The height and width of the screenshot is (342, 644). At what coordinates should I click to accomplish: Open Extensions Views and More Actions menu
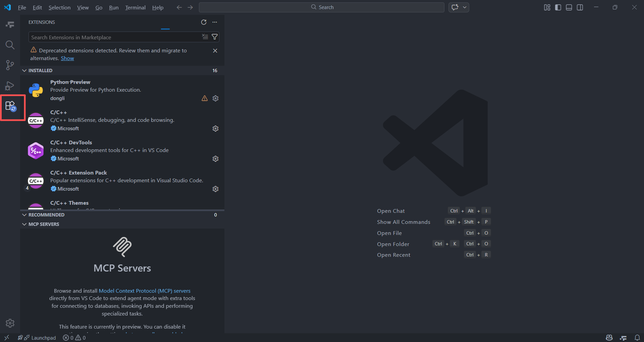215,22
